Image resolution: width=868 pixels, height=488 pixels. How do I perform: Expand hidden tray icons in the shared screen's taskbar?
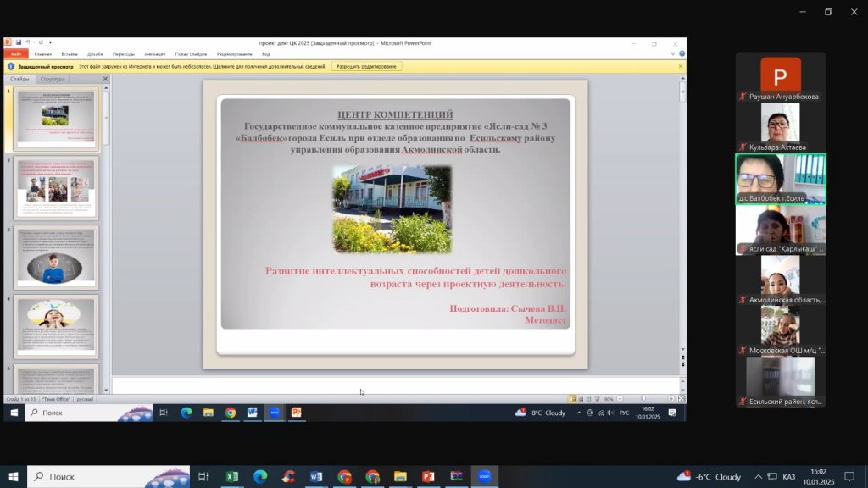coord(579,413)
